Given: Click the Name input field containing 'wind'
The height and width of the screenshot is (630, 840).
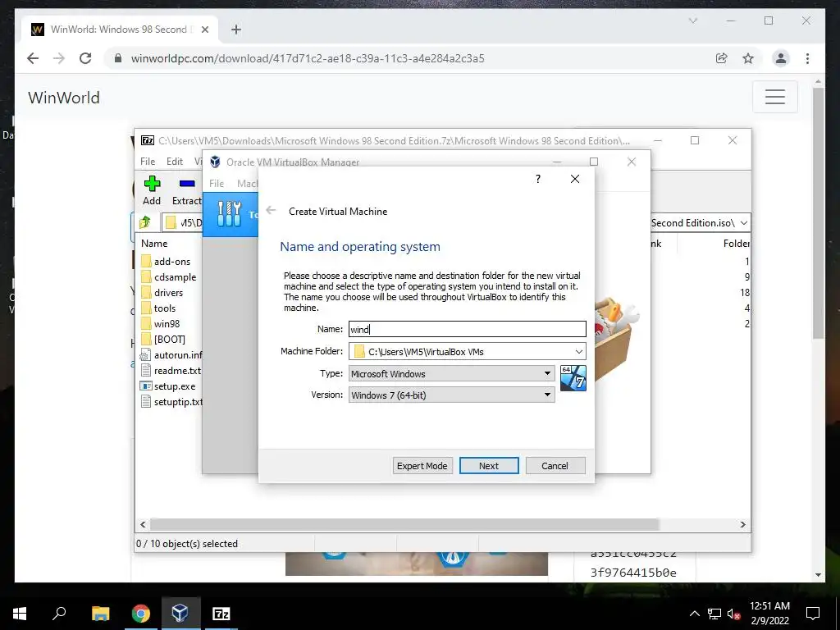Looking at the screenshot, I should coord(467,329).
